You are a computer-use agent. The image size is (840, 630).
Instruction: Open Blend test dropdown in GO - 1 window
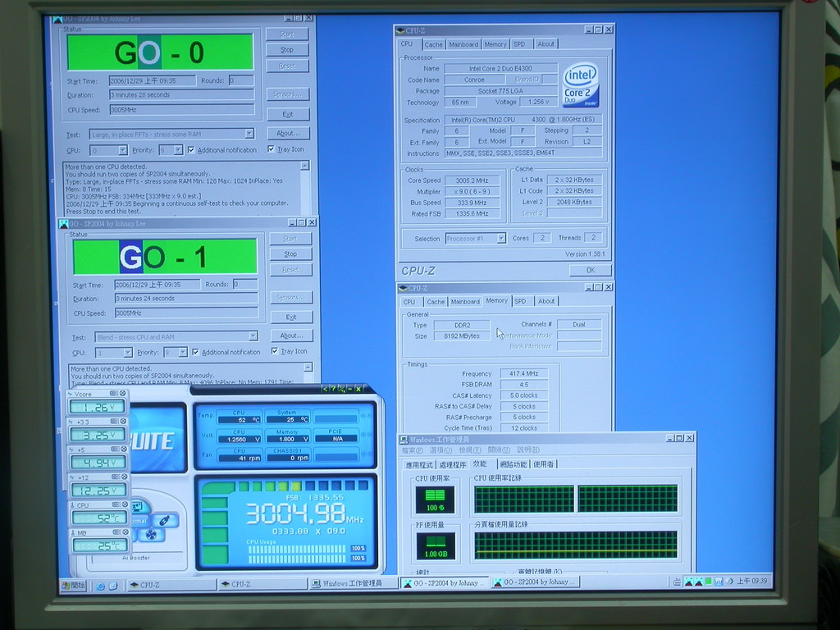(x=253, y=336)
